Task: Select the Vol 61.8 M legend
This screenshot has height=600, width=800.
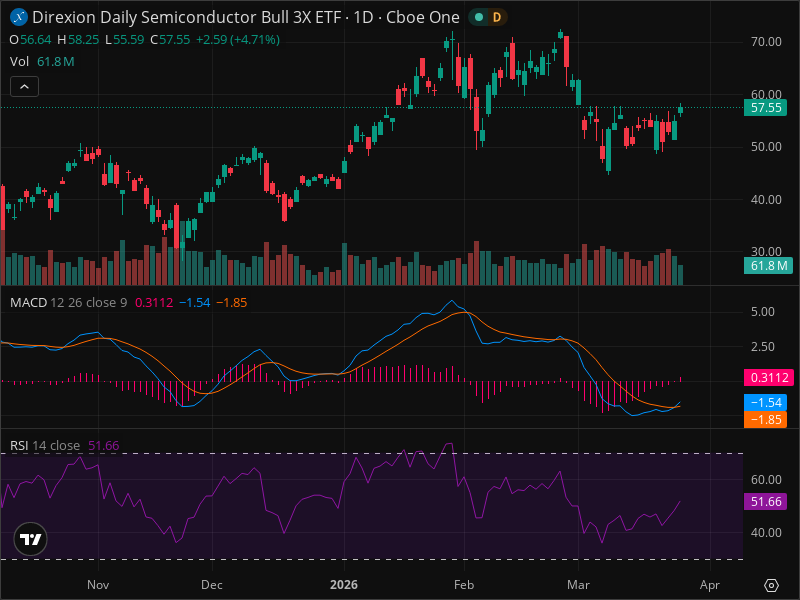Action: (42, 62)
